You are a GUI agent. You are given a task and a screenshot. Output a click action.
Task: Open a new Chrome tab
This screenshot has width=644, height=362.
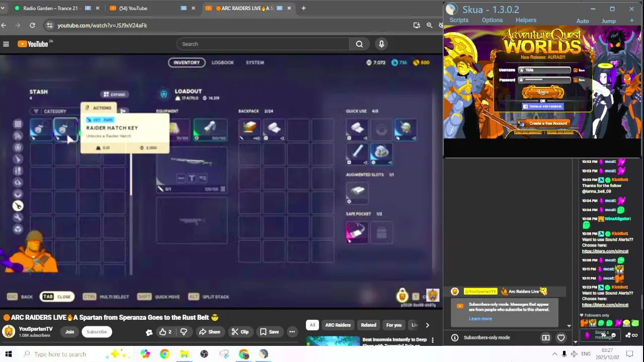(x=303, y=8)
